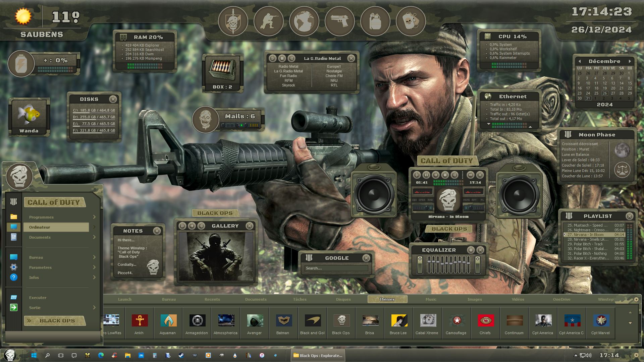This screenshot has width=644, height=362.
Task: Toggle RPT repeat on the music player
Action: tap(474, 200)
